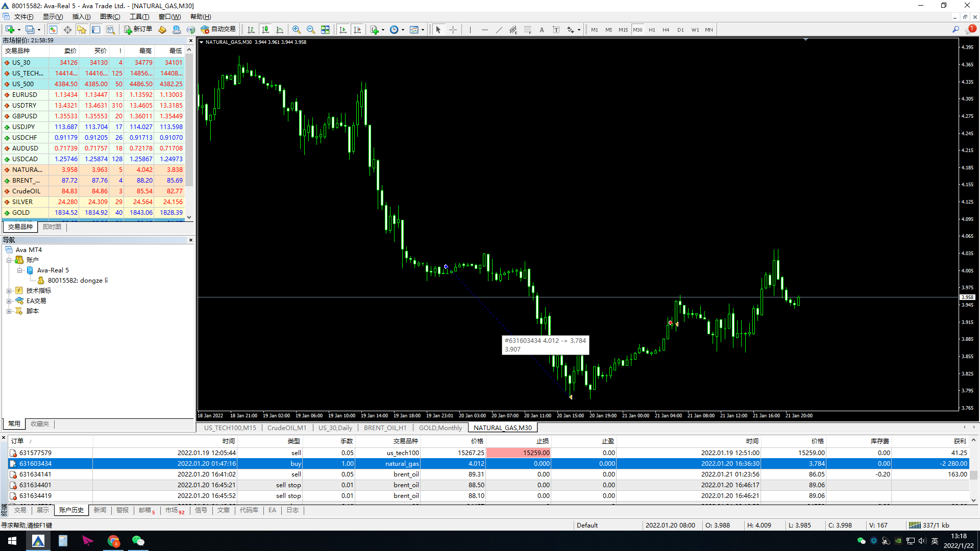Screen dimensions: 980x551
Task: Toggle Auto Trading (自动交易) button
Action: pyautogui.click(x=218, y=30)
